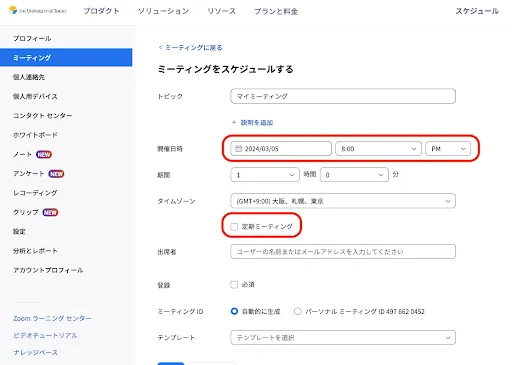Click the NEW badge next to ノート
This screenshot has height=365, width=512.
[x=44, y=154]
